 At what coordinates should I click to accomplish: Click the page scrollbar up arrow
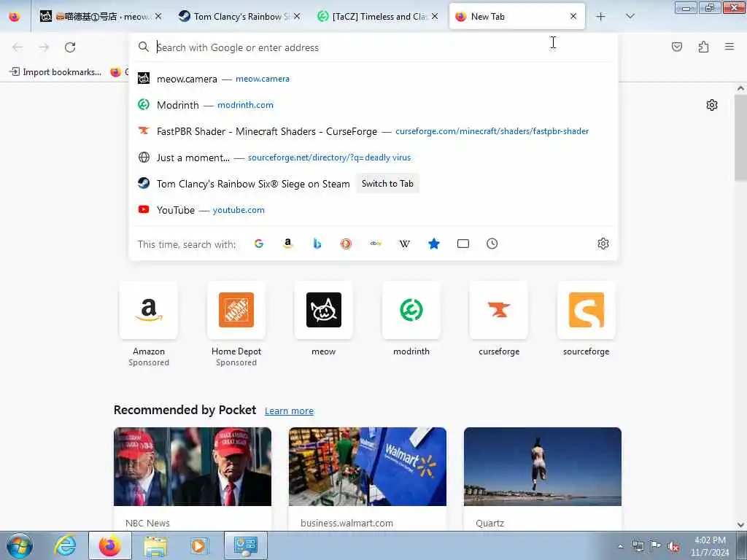coord(741,88)
